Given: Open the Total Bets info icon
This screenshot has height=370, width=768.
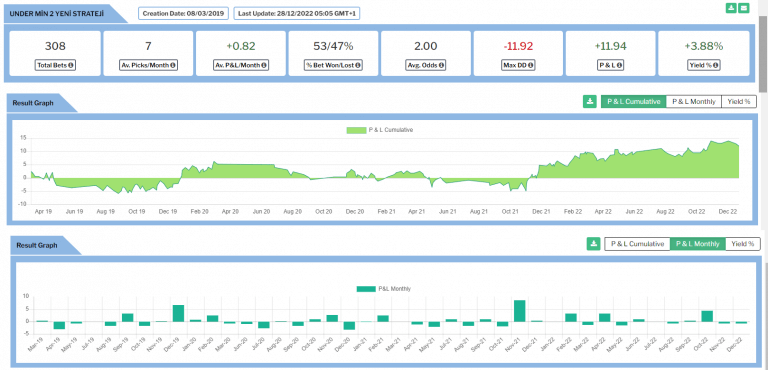Looking at the screenshot, I should [71, 65].
